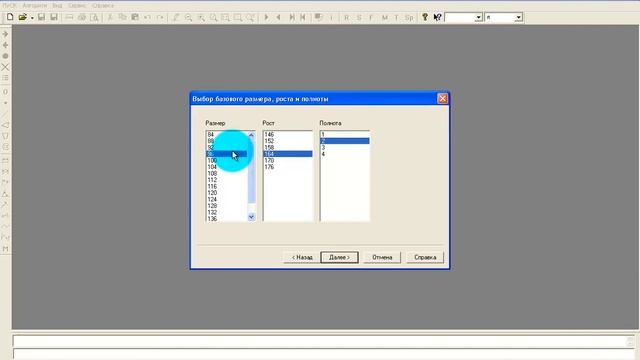Image resolution: width=640 pixels, height=360 pixels.
Task: Select height 152 in the Рост list
Action: (x=288, y=141)
